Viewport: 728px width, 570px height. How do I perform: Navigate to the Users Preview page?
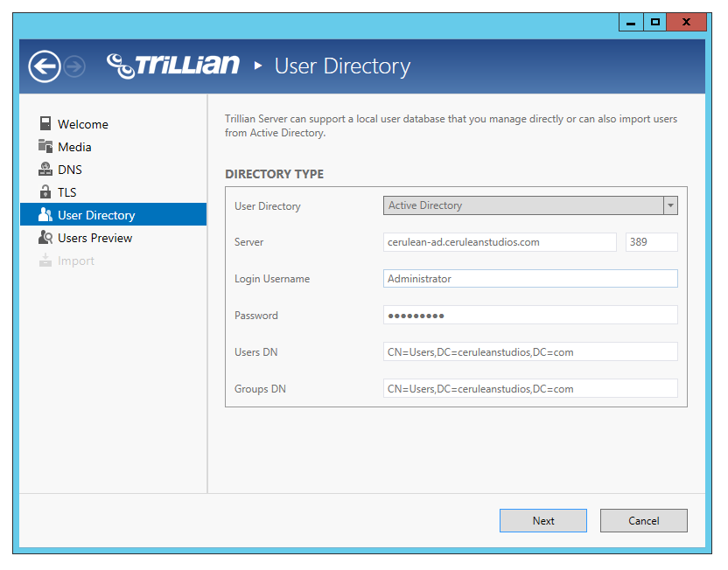click(94, 237)
